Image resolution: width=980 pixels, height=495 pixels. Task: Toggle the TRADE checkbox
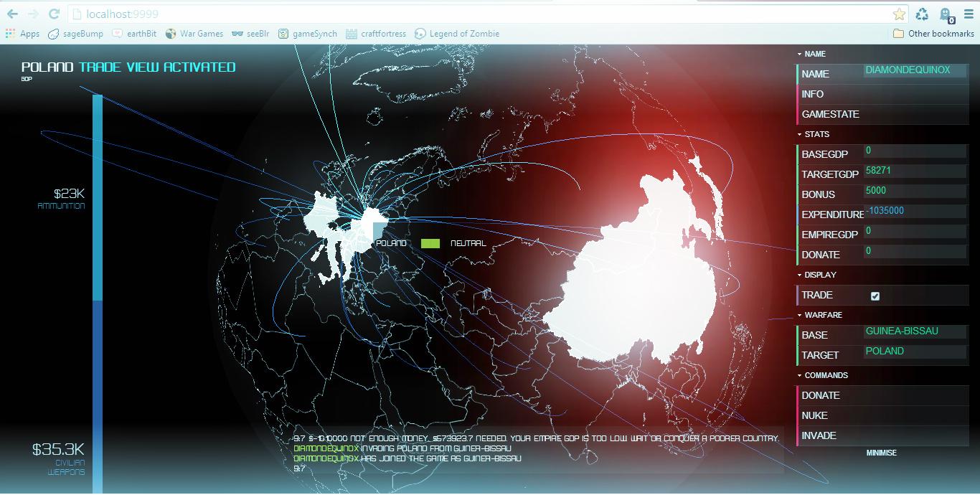coord(875,296)
